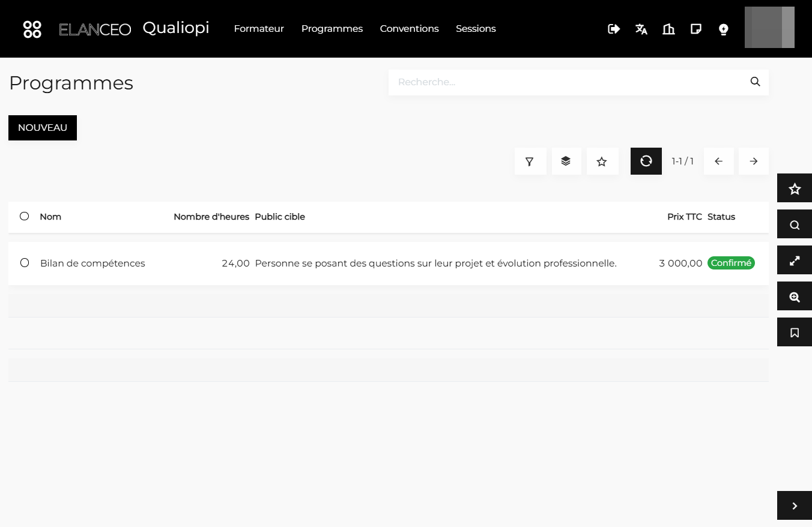The height and width of the screenshot is (527, 812).
Task: Open the favorites star in list toolbar
Action: (x=602, y=161)
